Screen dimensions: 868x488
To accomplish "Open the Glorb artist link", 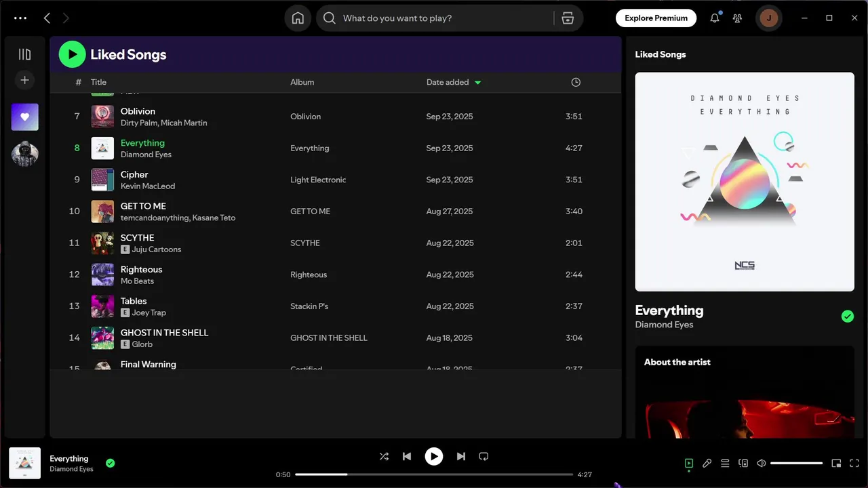I will pyautogui.click(x=142, y=344).
